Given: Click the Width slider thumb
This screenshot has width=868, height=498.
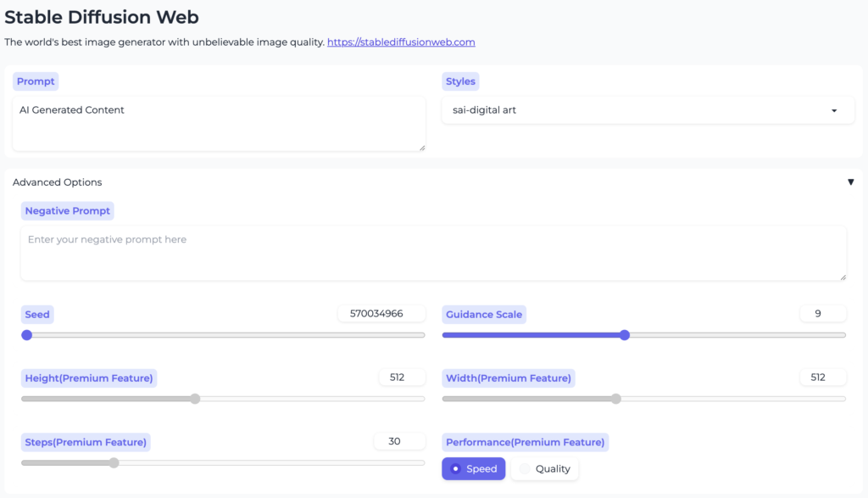Looking at the screenshot, I should pyautogui.click(x=616, y=399).
